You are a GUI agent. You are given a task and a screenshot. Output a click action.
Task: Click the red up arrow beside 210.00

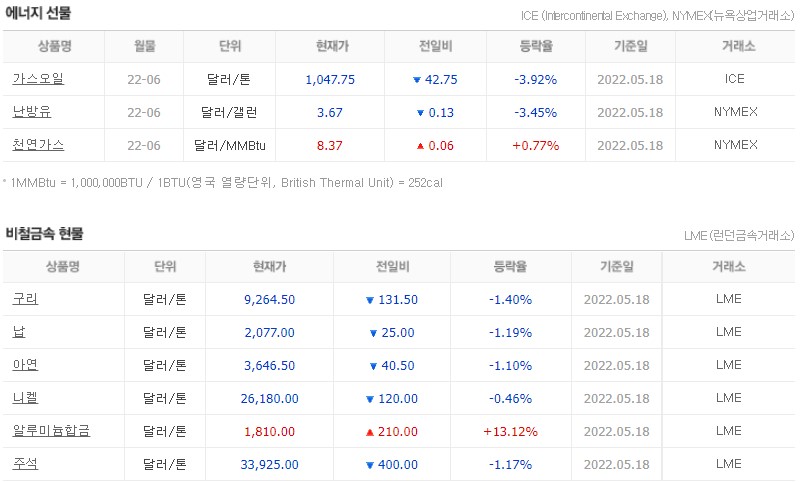point(370,432)
